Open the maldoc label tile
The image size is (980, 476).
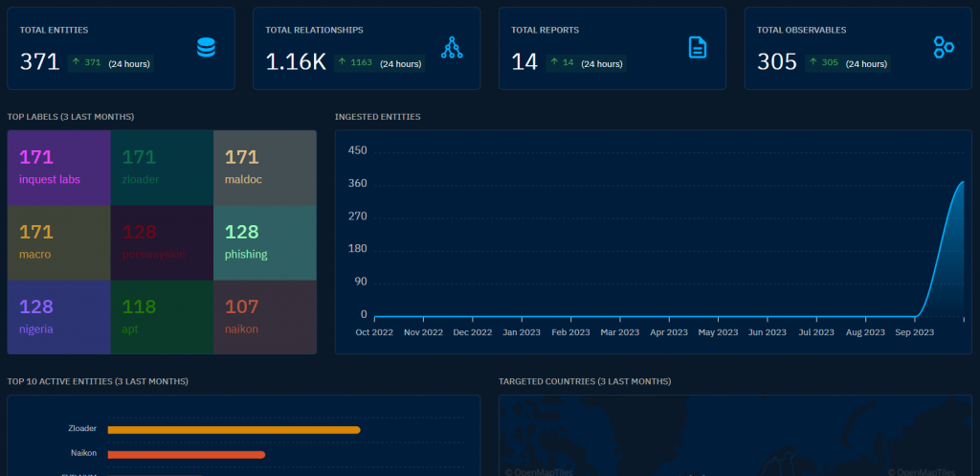265,168
